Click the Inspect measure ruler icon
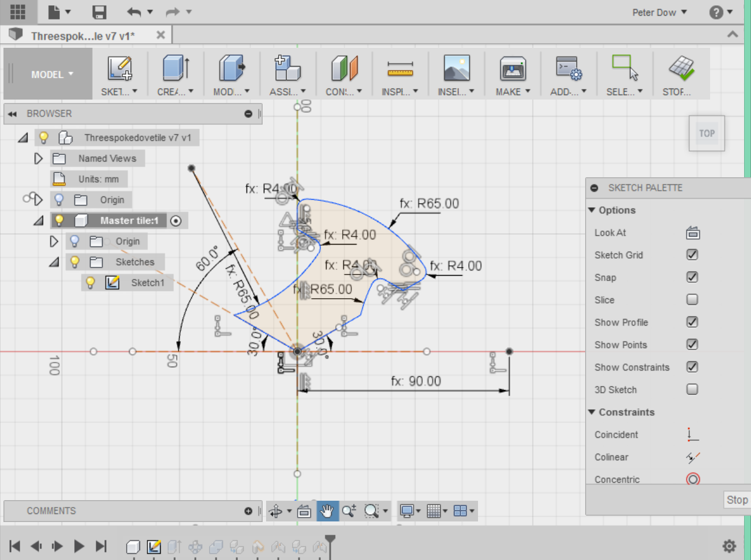The width and height of the screenshot is (751, 560). tap(400, 68)
